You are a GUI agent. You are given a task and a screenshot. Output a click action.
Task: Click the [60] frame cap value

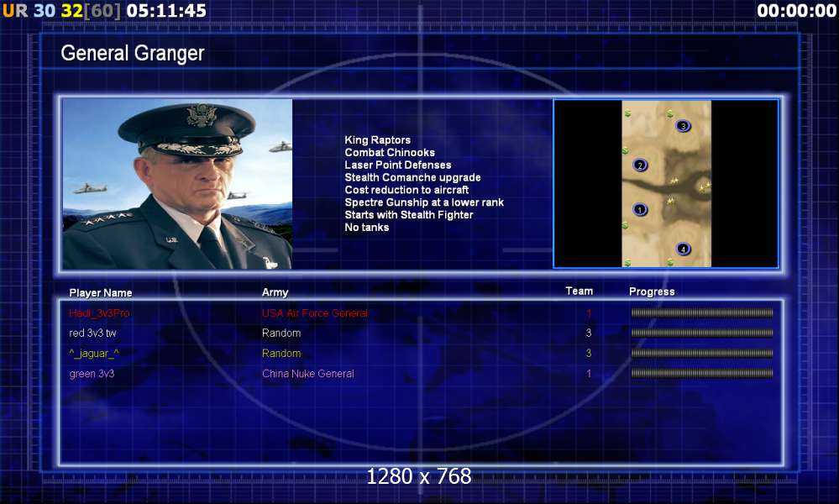point(102,10)
